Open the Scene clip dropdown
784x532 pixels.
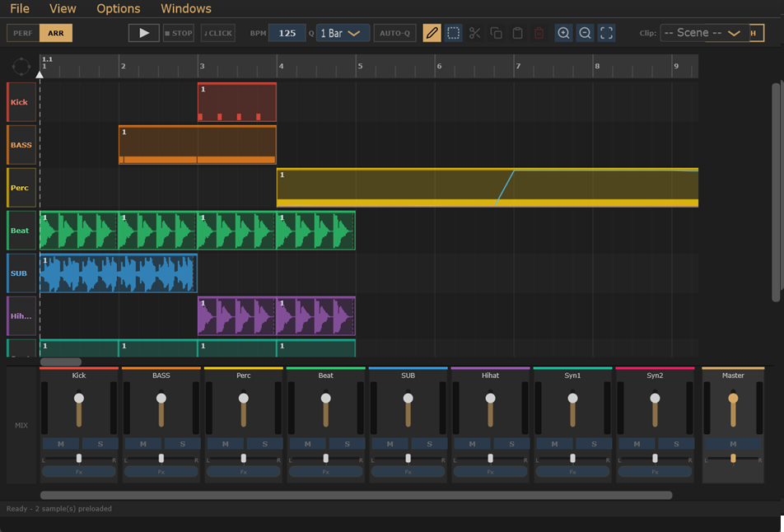[x=704, y=33]
